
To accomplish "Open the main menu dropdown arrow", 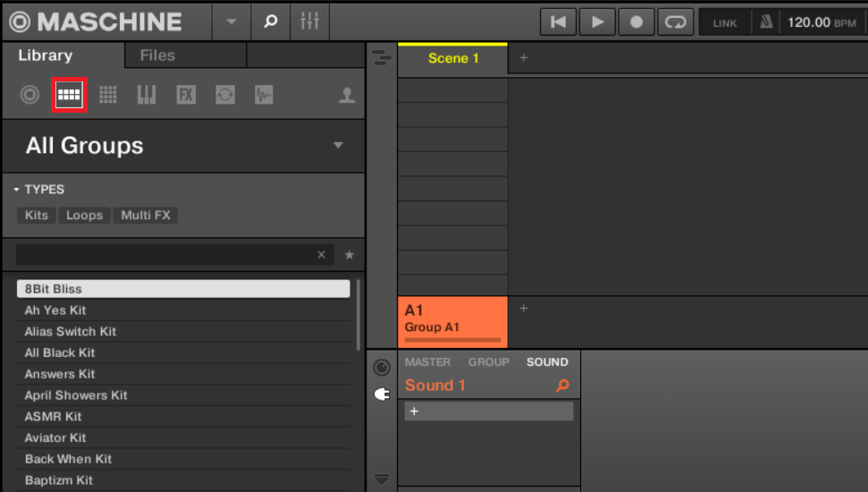I will click(232, 21).
